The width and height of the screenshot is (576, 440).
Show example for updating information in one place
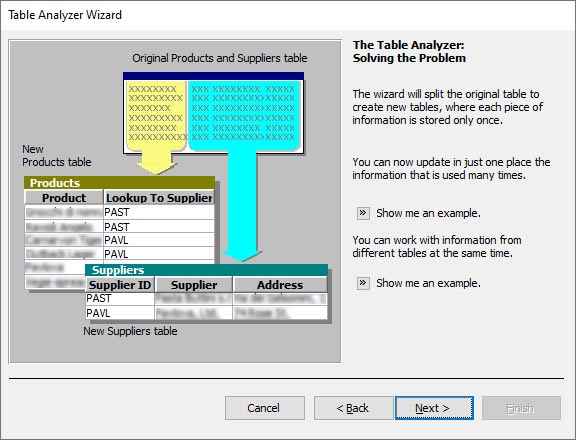(363, 213)
